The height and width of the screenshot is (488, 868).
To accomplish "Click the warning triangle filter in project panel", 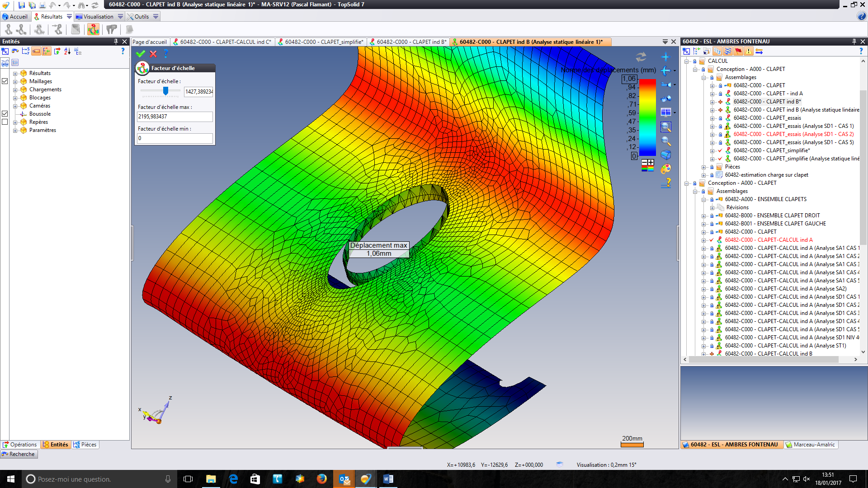I will pos(749,52).
